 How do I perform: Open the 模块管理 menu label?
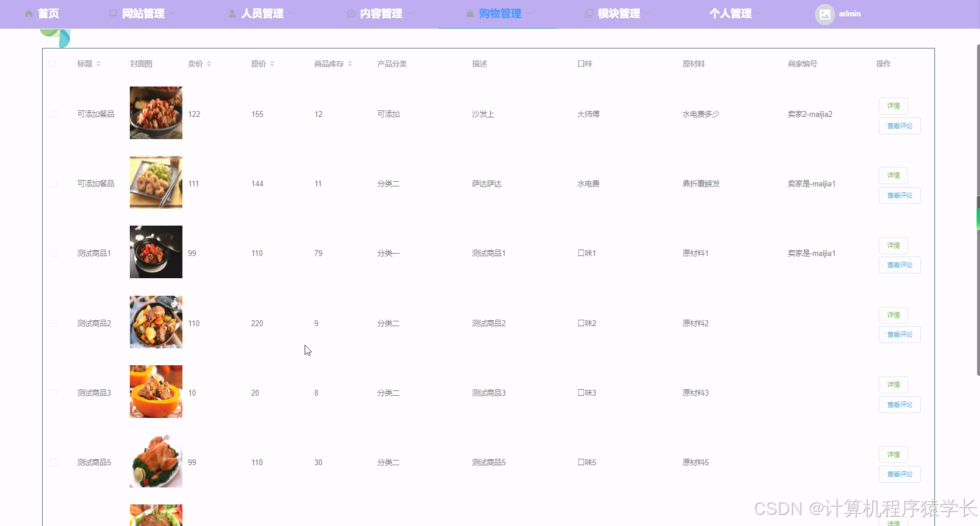(619, 13)
